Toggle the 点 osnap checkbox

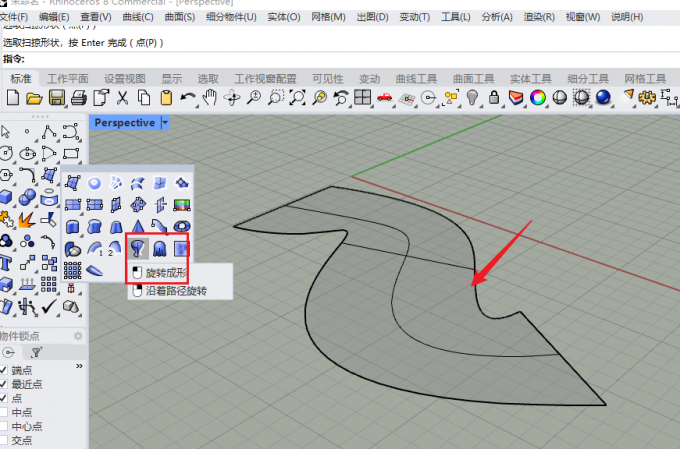[3, 398]
